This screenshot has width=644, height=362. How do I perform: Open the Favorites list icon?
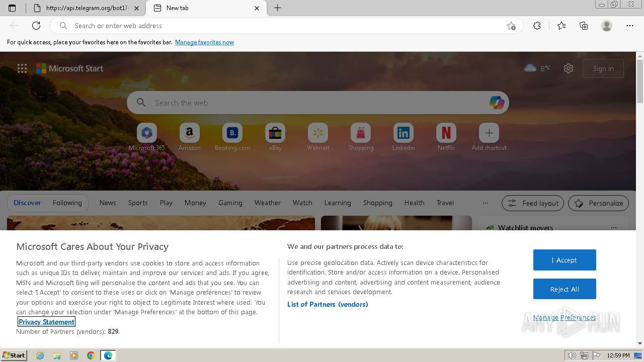click(561, 26)
